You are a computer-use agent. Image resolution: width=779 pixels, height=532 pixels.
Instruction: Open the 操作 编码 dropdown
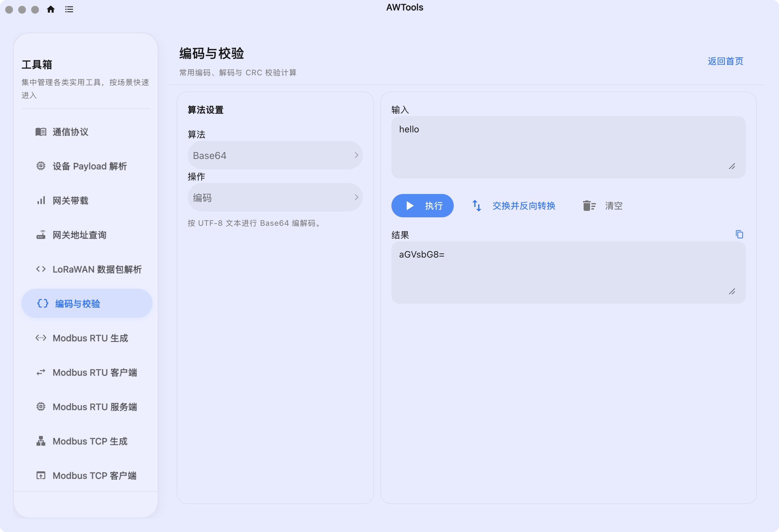275,197
